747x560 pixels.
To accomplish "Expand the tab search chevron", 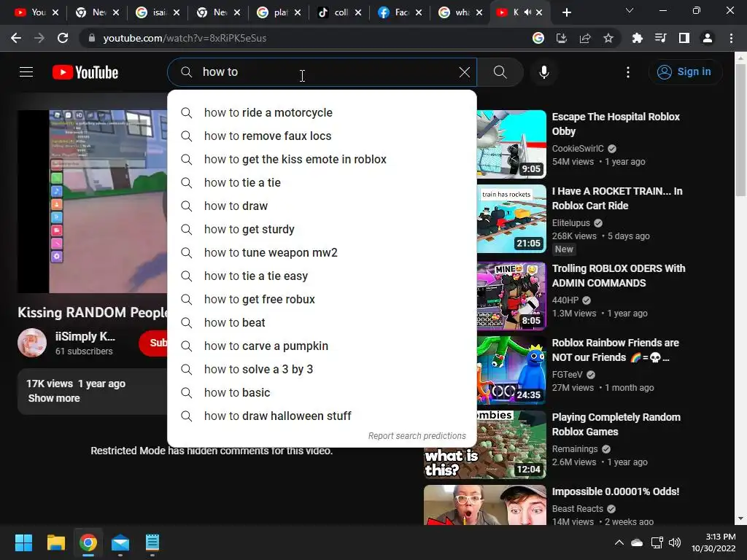I will pos(630,10).
